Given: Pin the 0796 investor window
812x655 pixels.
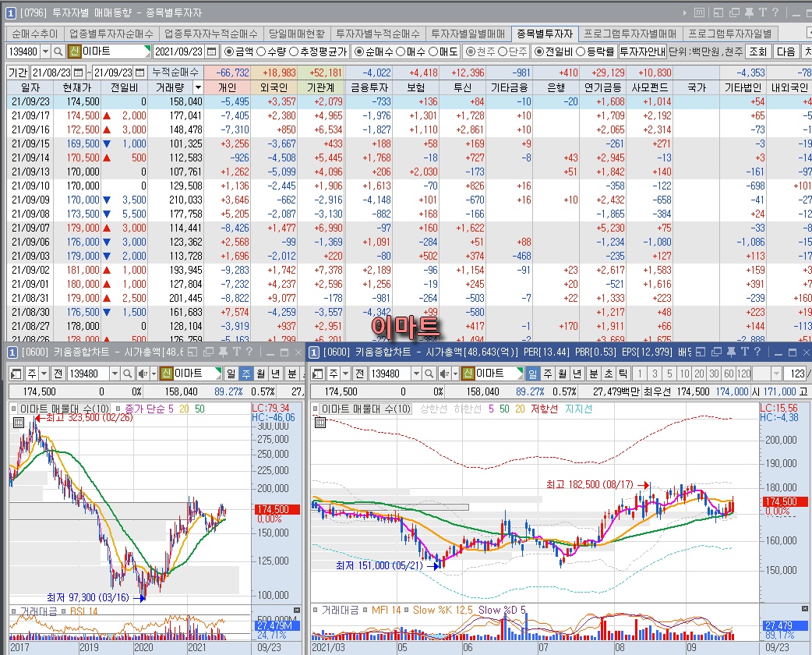Looking at the screenshot, I should [x=749, y=12].
